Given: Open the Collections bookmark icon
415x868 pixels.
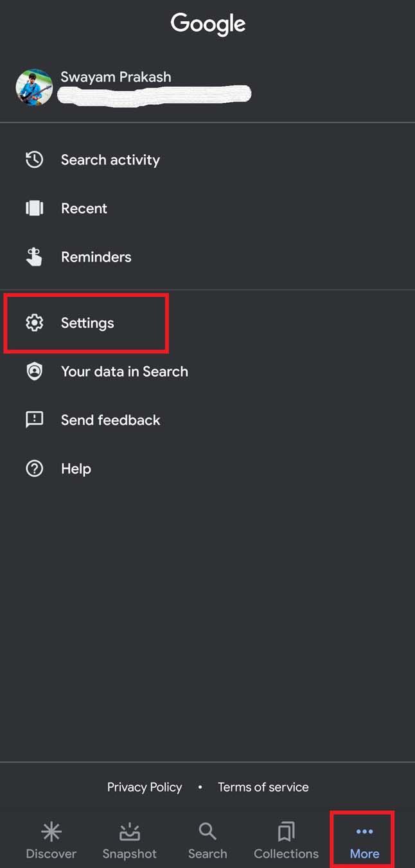Looking at the screenshot, I should 285,830.
